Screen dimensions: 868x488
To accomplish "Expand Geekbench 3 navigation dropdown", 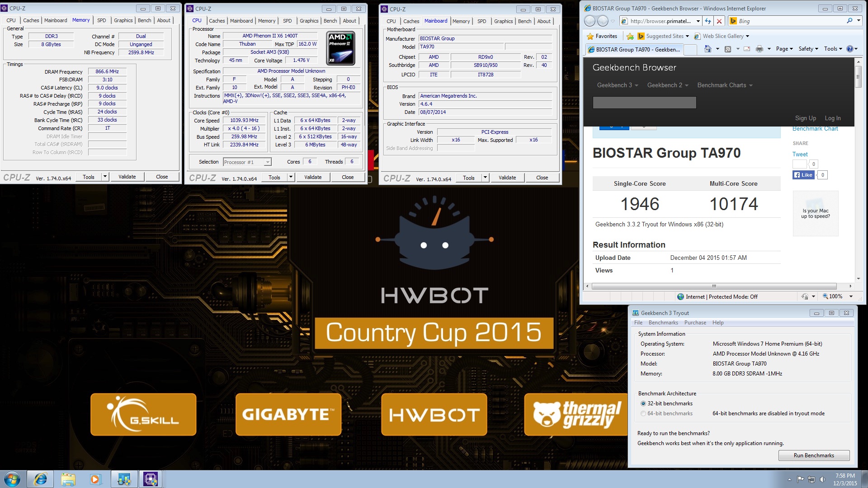I will [x=618, y=85].
